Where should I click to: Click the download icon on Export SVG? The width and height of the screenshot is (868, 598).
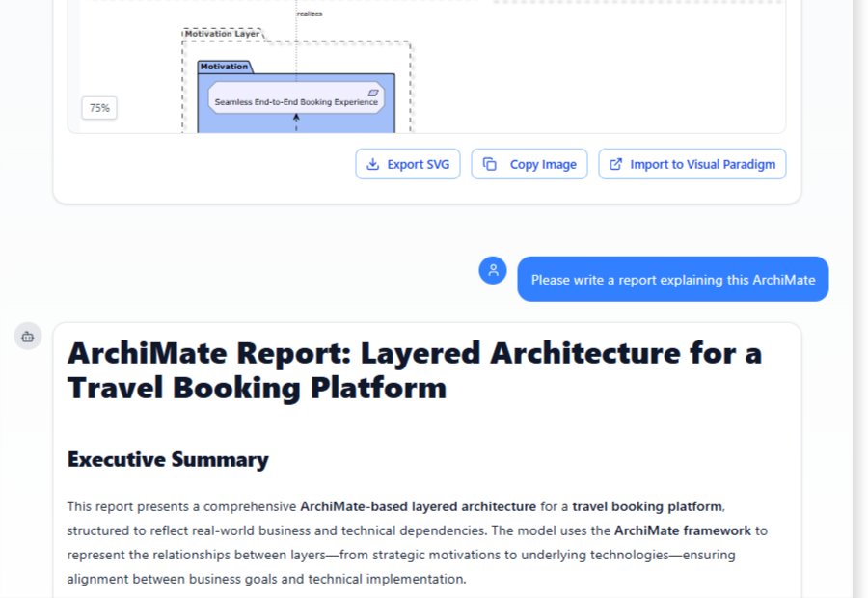click(x=372, y=164)
